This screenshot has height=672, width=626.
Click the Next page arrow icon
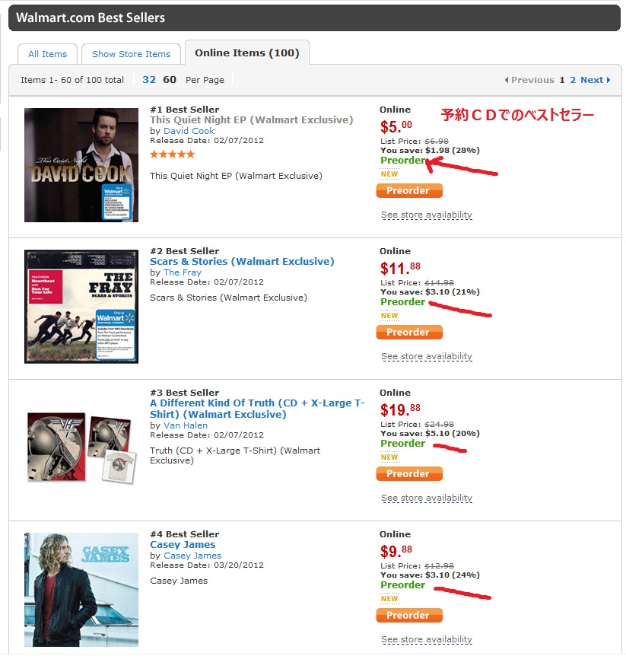[608, 80]
